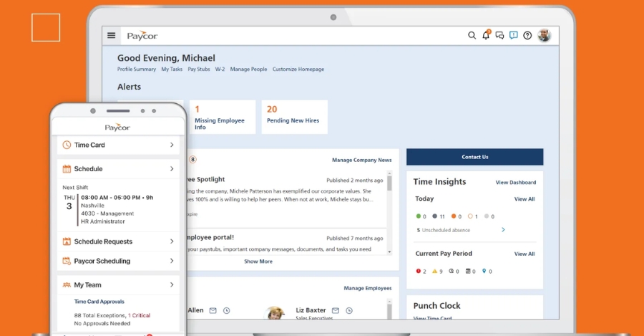This screenshot has height=336, width=644.
Task: Click the Show More link under news
Action: pos(258,261)
